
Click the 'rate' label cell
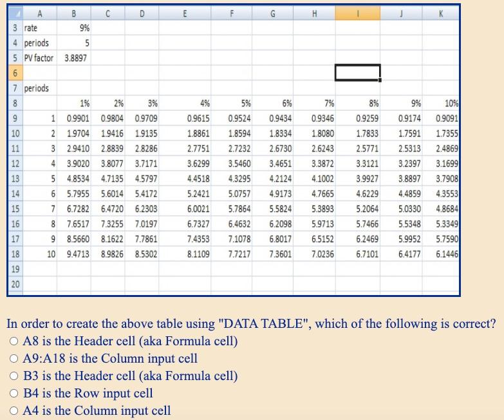[x=40, y=28]
